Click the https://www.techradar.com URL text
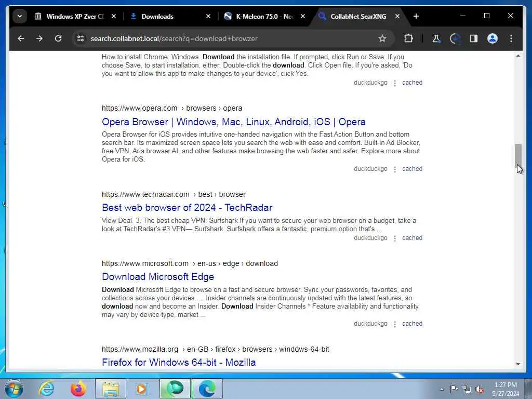The height and width of the screenshot is (399, 532). click(145, 194)
